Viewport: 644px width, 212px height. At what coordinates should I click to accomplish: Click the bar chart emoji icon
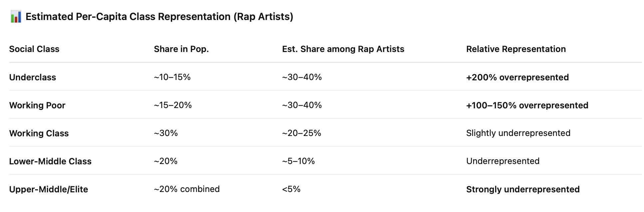click(x=16, y=17)
